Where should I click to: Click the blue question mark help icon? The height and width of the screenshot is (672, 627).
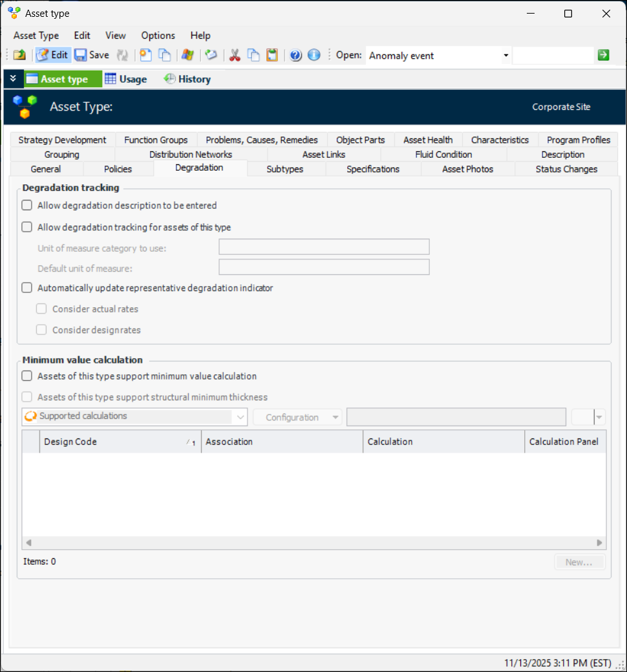click(x=296, y=56)
